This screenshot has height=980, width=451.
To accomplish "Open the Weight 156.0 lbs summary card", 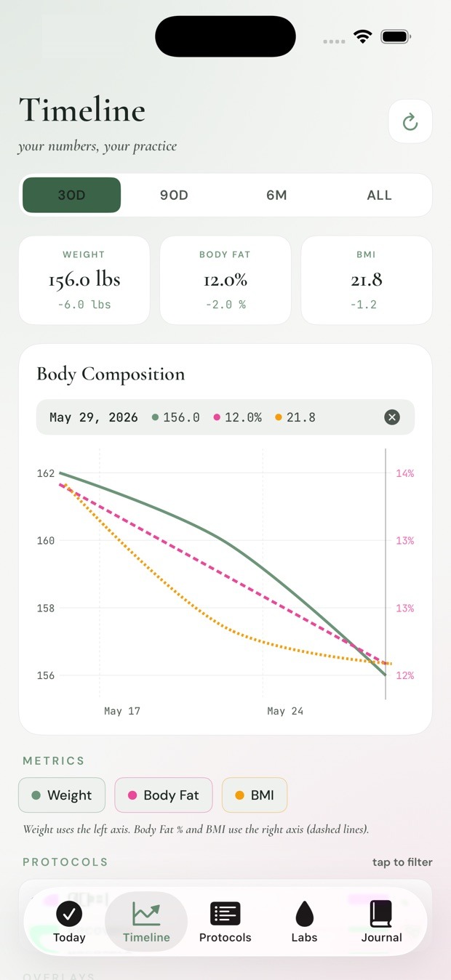I will 84,280.
